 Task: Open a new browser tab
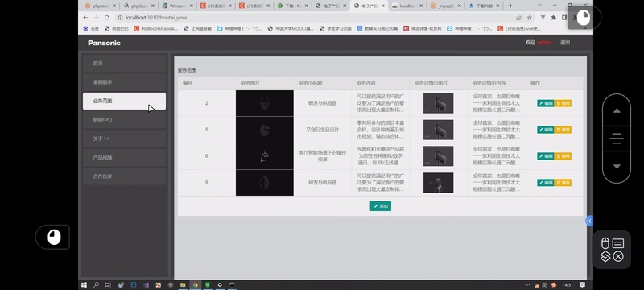click(510, 6)
